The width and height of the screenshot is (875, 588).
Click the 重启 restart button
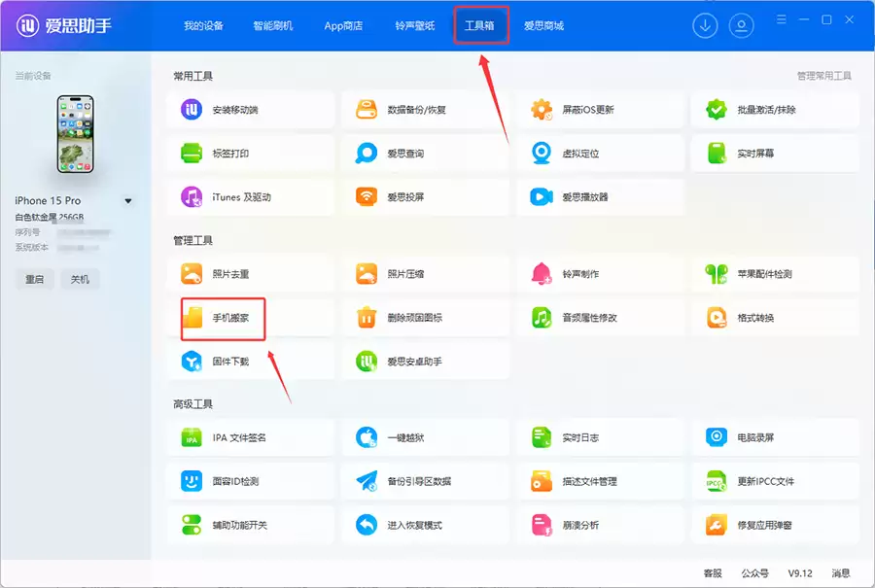click(x=35, y=279)
